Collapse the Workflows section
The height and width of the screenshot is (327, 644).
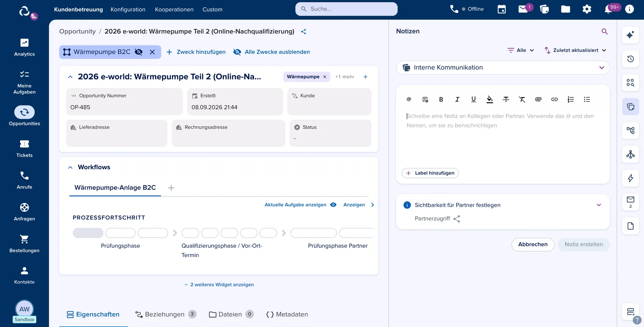click(70, 167)
